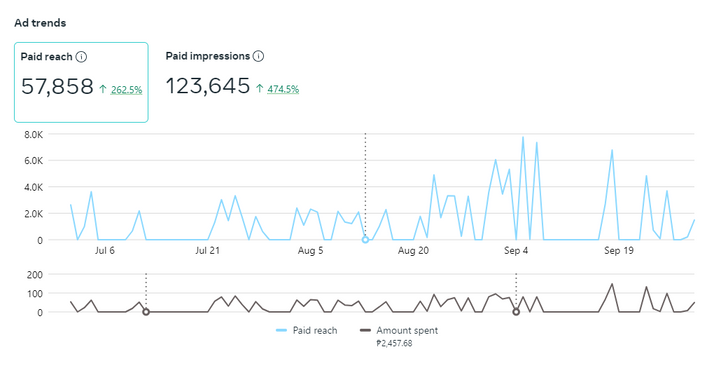Click the green arrow beside 474.5%
The image size is (714, 368).
click(260, 88)
